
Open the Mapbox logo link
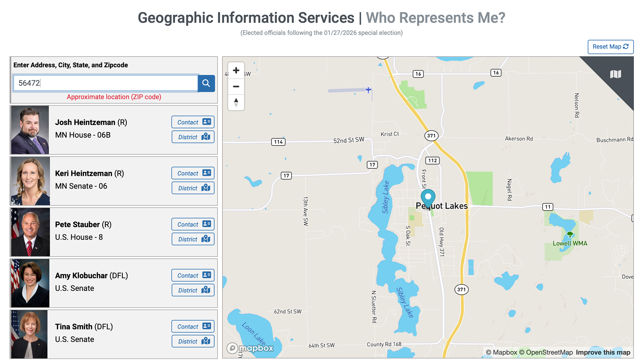coord(250,348)
